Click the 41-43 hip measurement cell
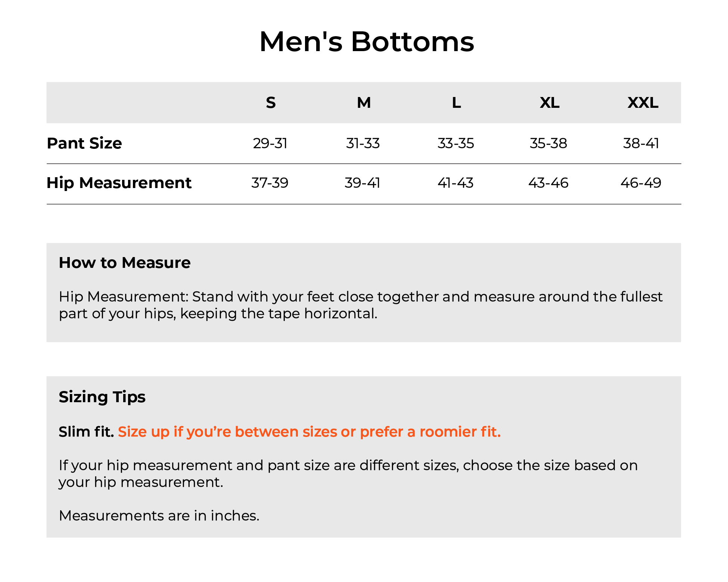The width and height of the screenshot is (728, 582). (x=455, y=183)
